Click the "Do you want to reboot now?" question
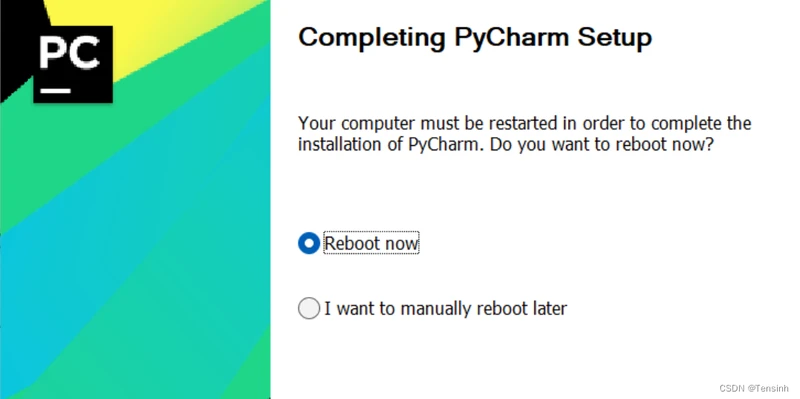The width and height of the screenshot is (800, 399). [601, 144]
